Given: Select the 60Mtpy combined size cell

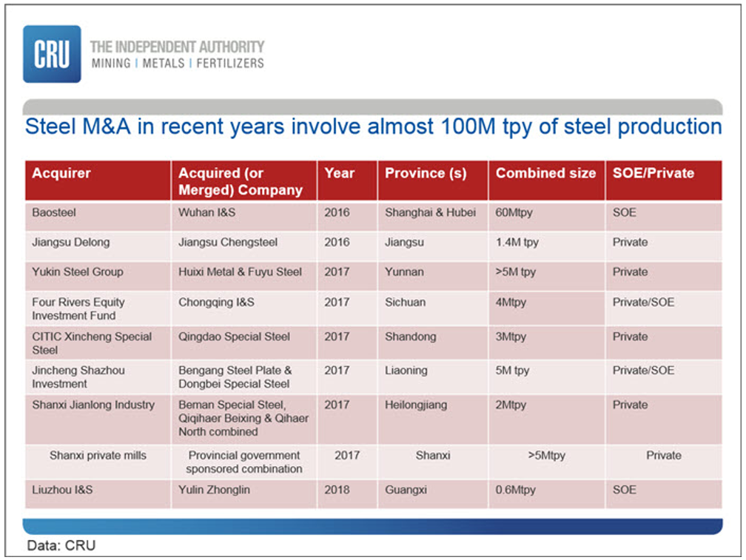Looking at the screenshot, I should coord(516,213).
